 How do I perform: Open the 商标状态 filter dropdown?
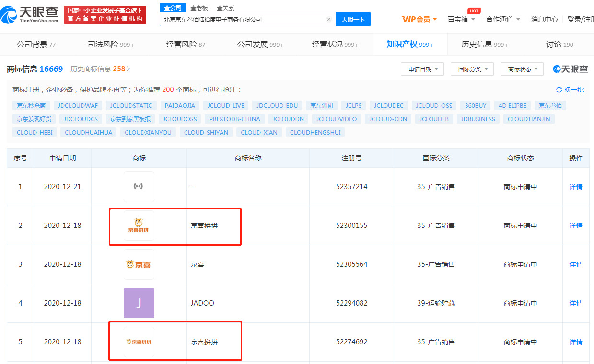[x=522, y=69]
